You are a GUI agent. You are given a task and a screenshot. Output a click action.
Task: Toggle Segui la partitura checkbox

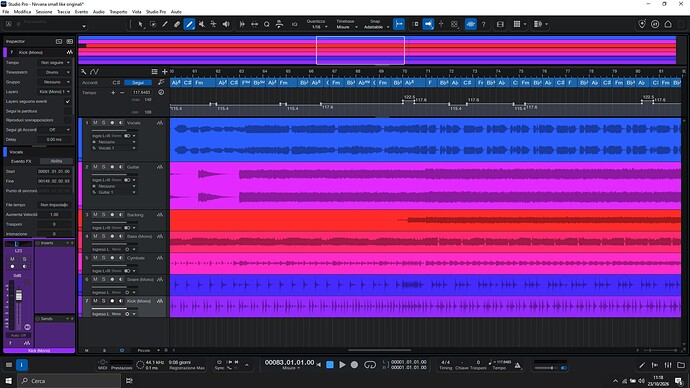click(x=67, y=111)
